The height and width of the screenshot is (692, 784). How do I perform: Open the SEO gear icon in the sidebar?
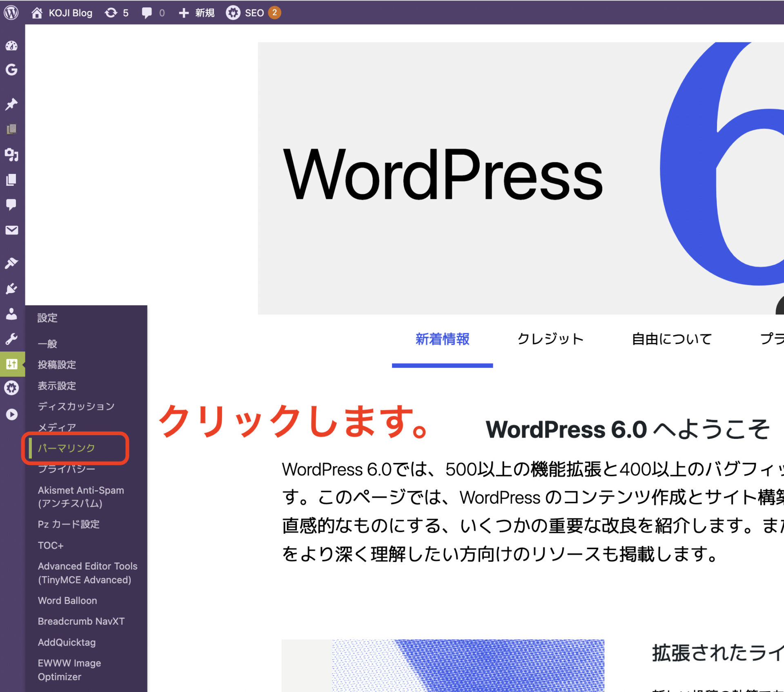(x=11, y=387)
